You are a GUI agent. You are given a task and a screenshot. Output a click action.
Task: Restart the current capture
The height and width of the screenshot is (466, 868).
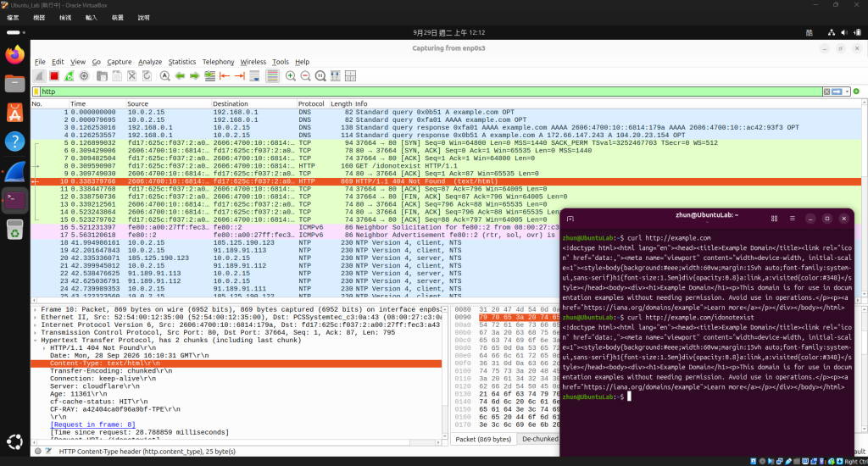coord(70,76)
